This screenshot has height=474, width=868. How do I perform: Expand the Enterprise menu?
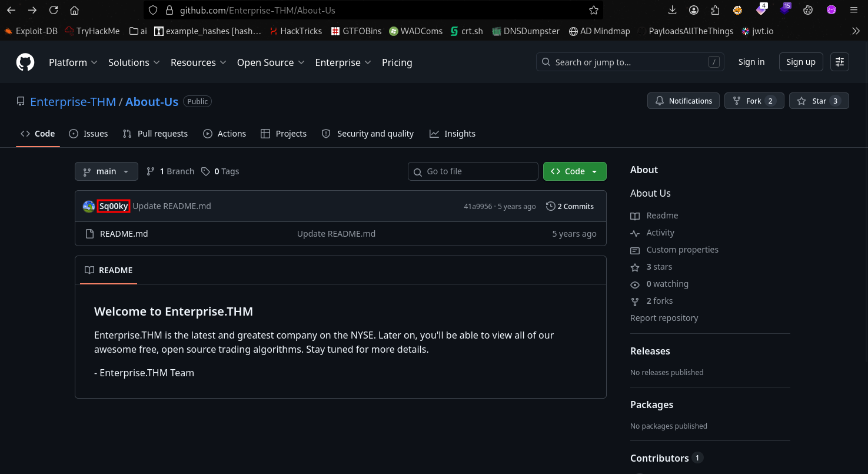coord(343,62)
